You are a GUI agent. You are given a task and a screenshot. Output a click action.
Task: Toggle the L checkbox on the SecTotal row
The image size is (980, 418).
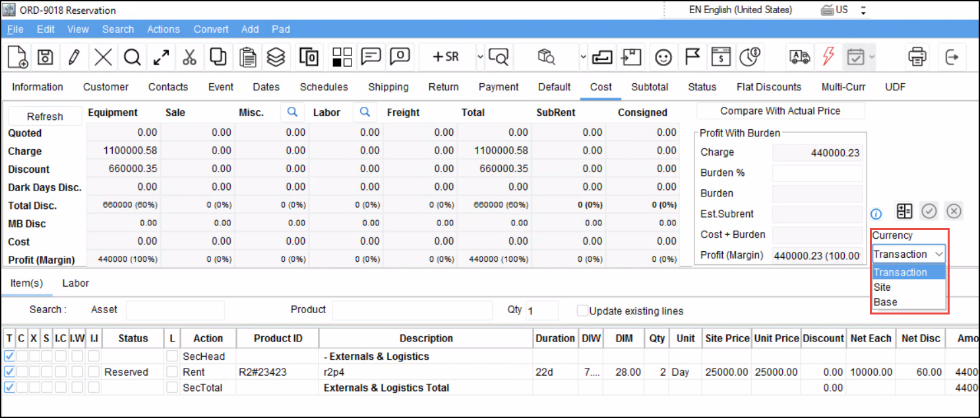tap(172, 388)
